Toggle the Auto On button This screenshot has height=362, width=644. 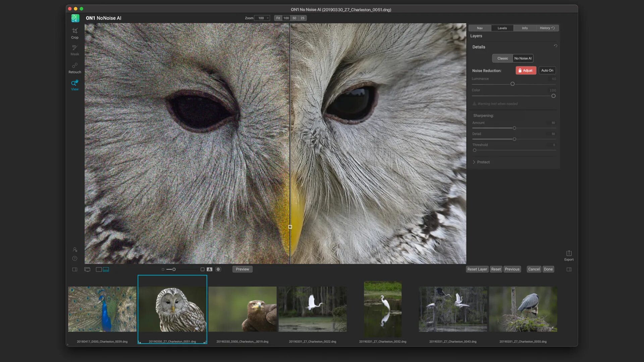pyautogui.click(x=547, y=70)
